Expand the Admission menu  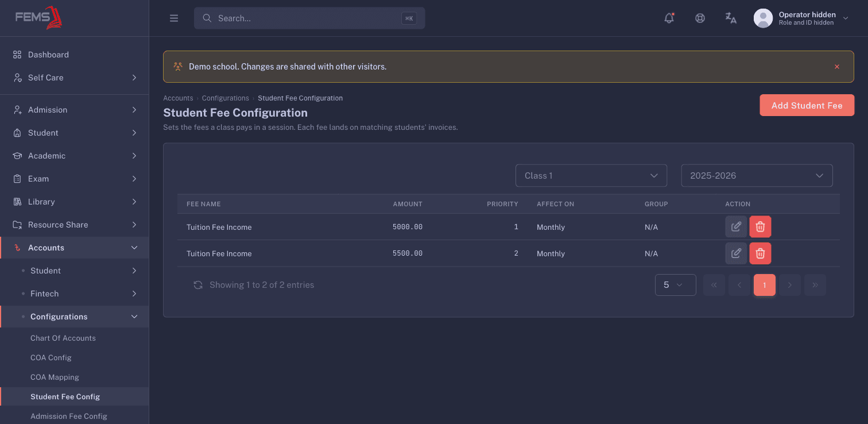coord(75,110)
